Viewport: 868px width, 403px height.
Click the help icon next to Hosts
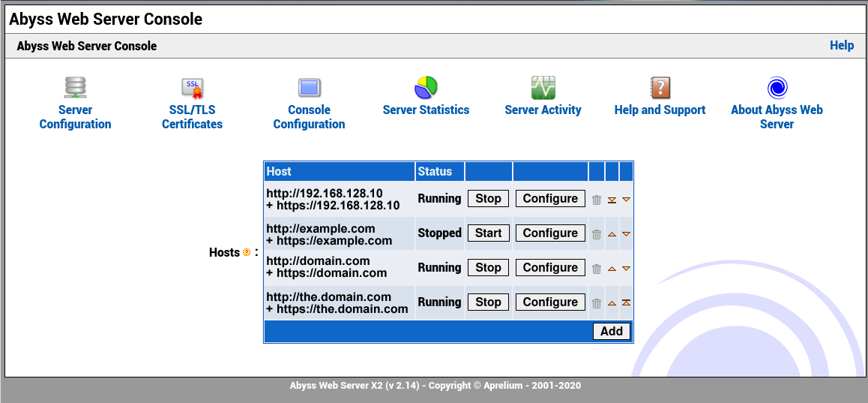pos(247,253)
